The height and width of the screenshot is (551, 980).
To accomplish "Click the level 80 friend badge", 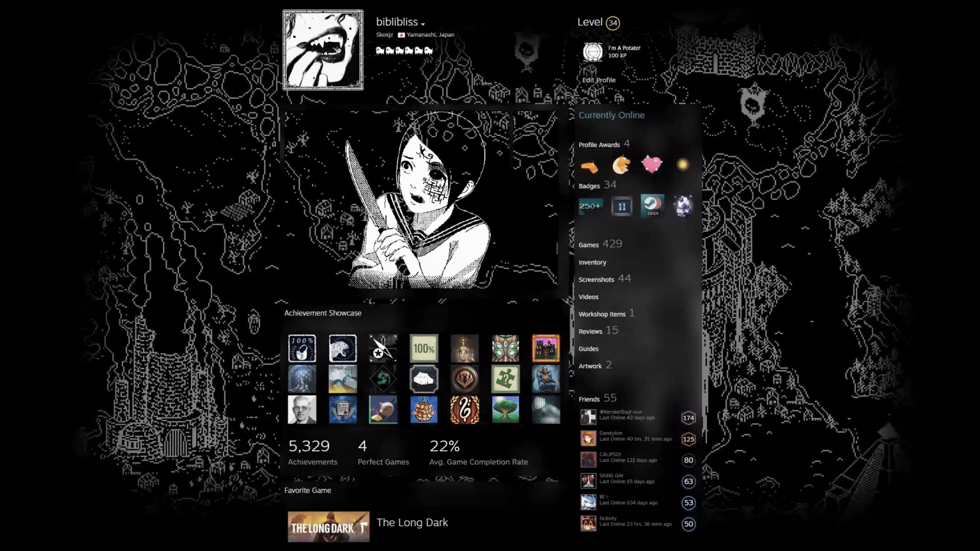I will [688, 460].
